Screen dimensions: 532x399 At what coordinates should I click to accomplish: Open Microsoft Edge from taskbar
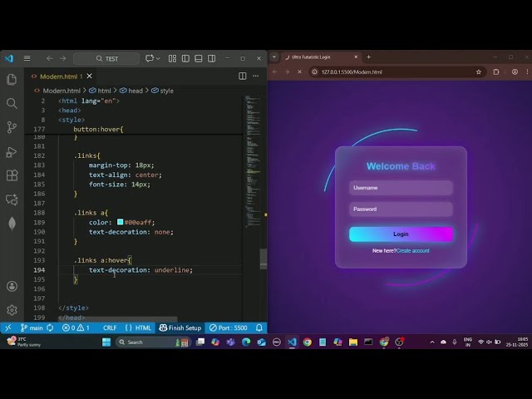(x=246, y=342)
